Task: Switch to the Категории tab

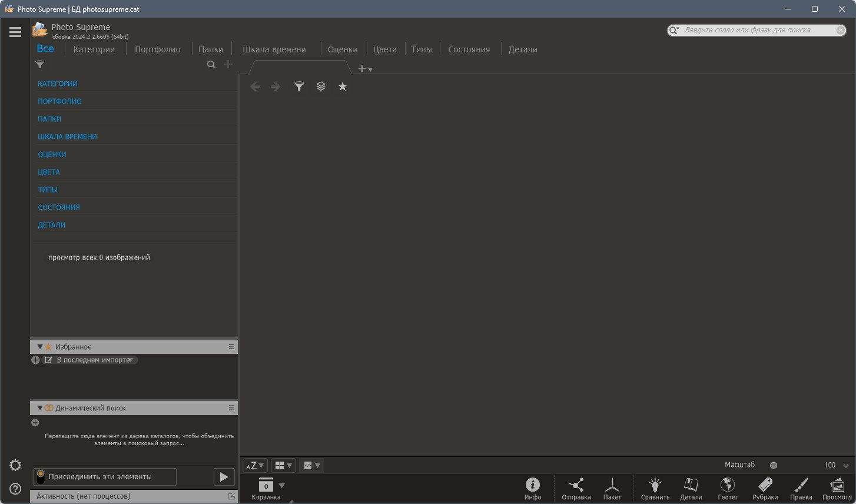Action: 94,49
